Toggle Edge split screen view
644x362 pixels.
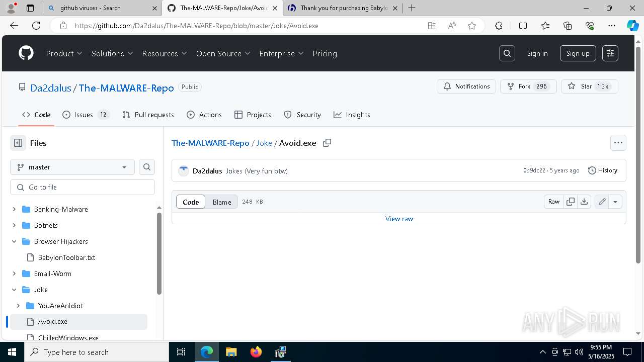(523, 26)
